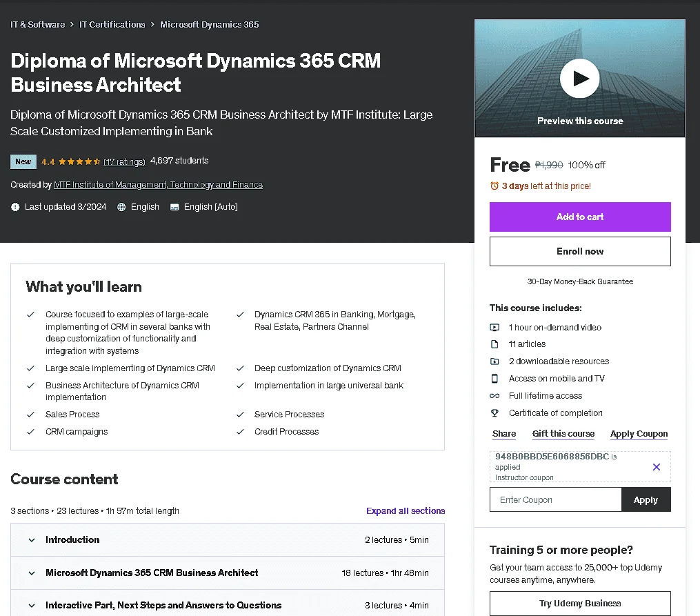Click the alarm clock icon near price
Image resolution: width=700 pixels, height=616 pixels.
[x=494, y=186]
